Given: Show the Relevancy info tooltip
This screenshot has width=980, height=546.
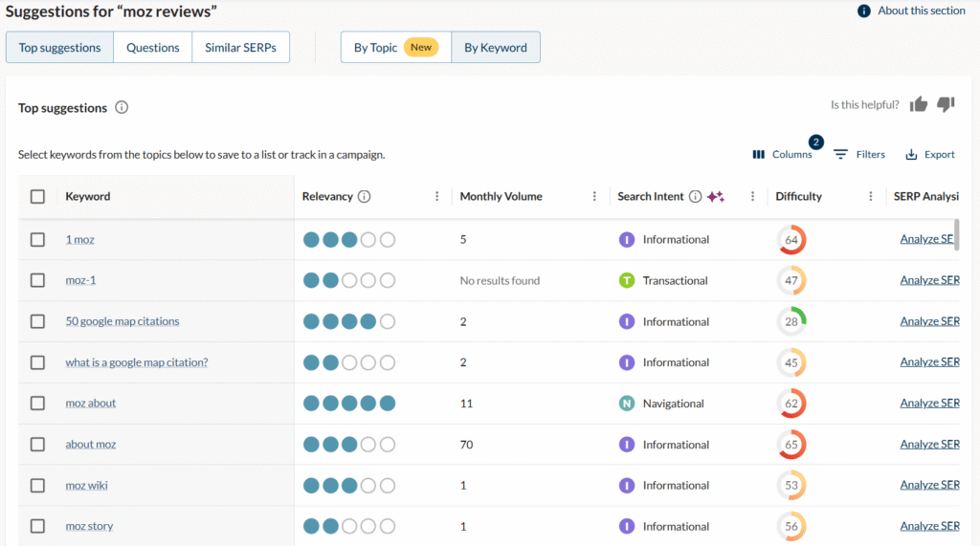Looking at the screenshot, I should coord(364,196).
